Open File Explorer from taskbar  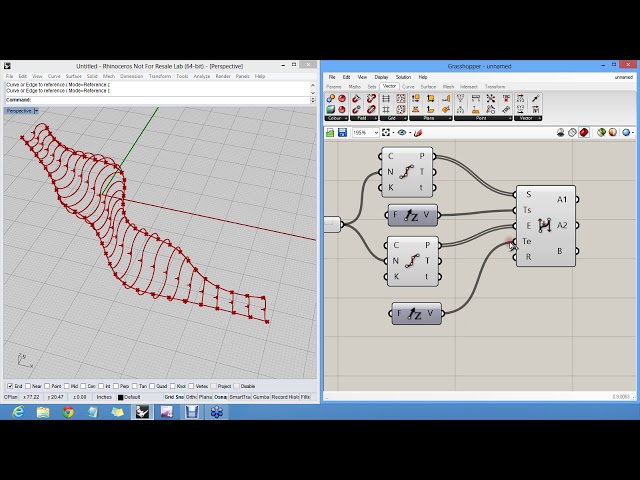(43, 412)
